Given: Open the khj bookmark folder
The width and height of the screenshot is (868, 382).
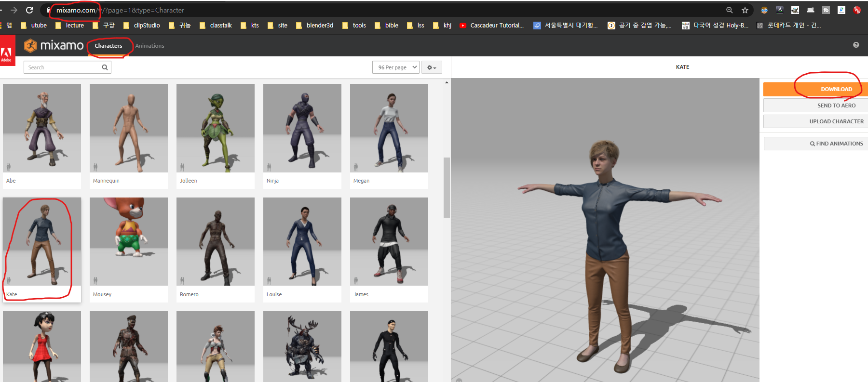Looking at the screenshot, I should [442, 26].
